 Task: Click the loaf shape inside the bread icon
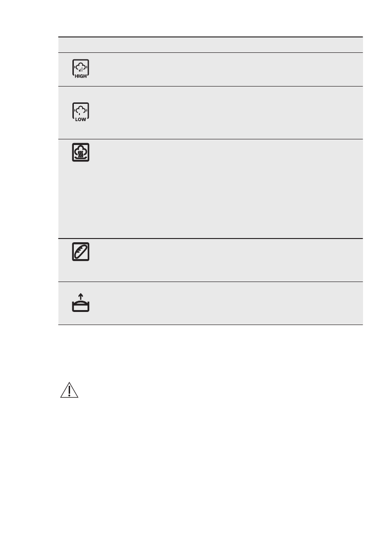[81, 252]
